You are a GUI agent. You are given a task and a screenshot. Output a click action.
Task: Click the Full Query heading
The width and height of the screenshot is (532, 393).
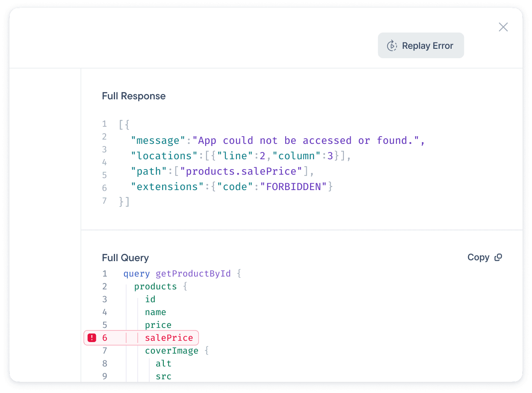125,258
